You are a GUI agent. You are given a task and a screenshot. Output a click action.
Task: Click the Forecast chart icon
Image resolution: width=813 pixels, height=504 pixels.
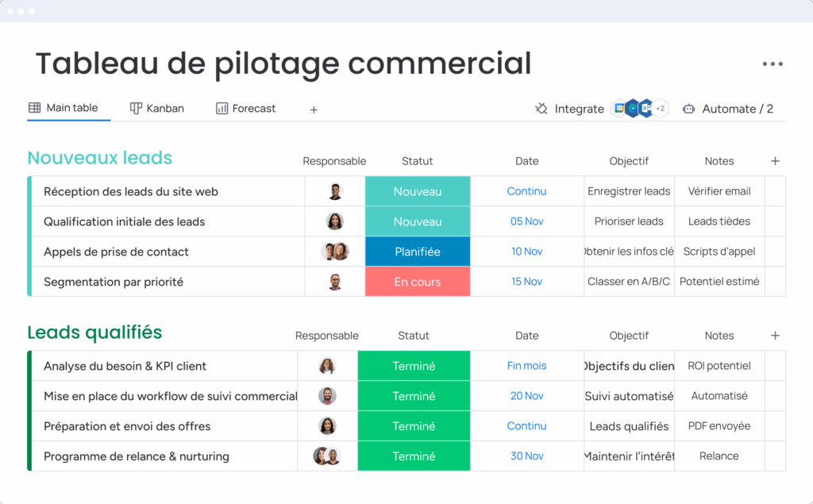click(x=222, y=109)
